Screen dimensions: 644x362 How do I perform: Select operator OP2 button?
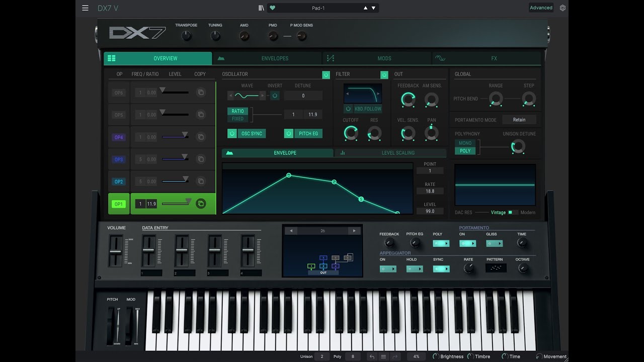click(x=119, y=182)
